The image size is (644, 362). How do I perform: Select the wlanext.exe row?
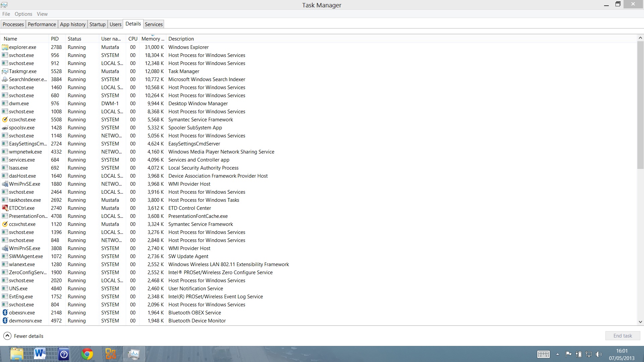(319, 264)
